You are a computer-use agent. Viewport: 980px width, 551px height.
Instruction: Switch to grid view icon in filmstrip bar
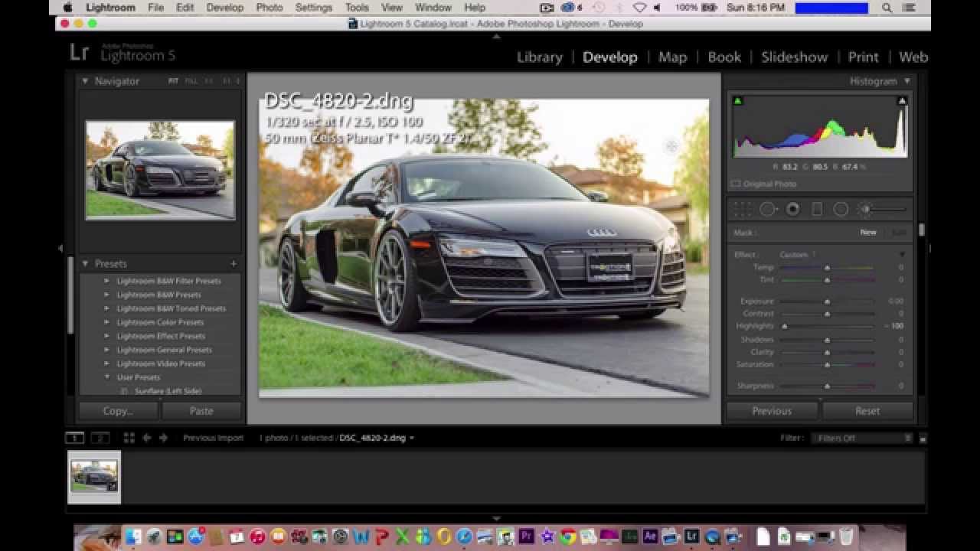click(129, 438)
